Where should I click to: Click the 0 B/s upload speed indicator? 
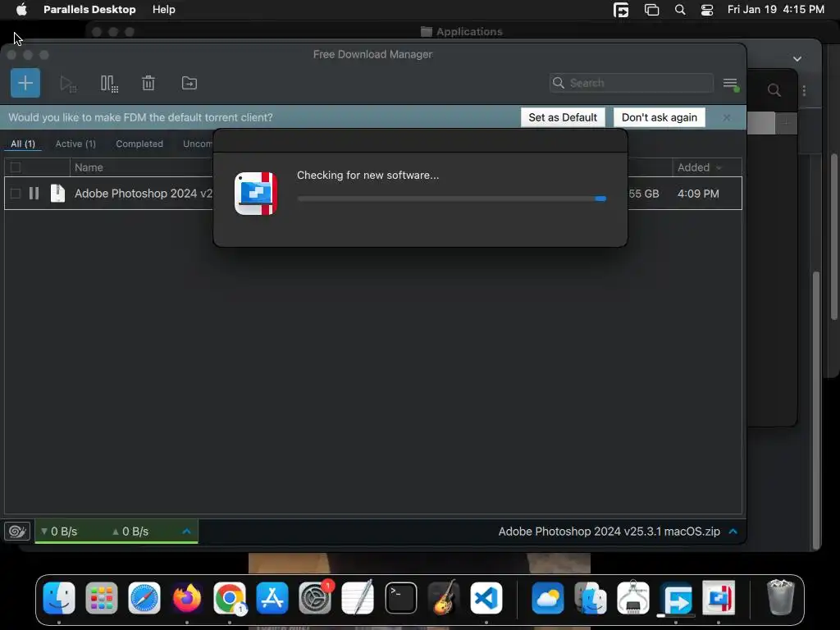coord(130,532)
